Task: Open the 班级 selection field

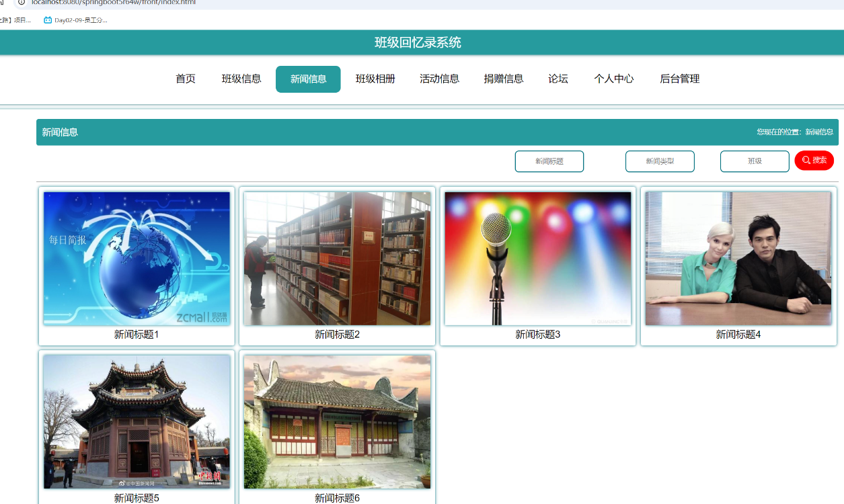Action: [755, 161]
